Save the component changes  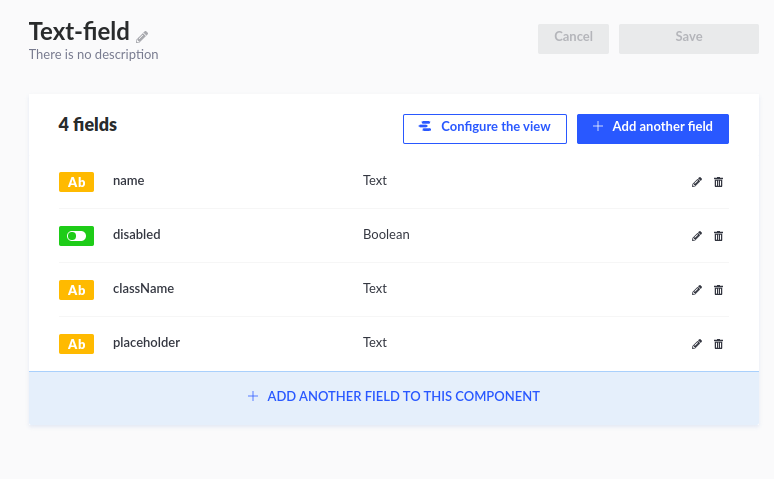[689, 39]
